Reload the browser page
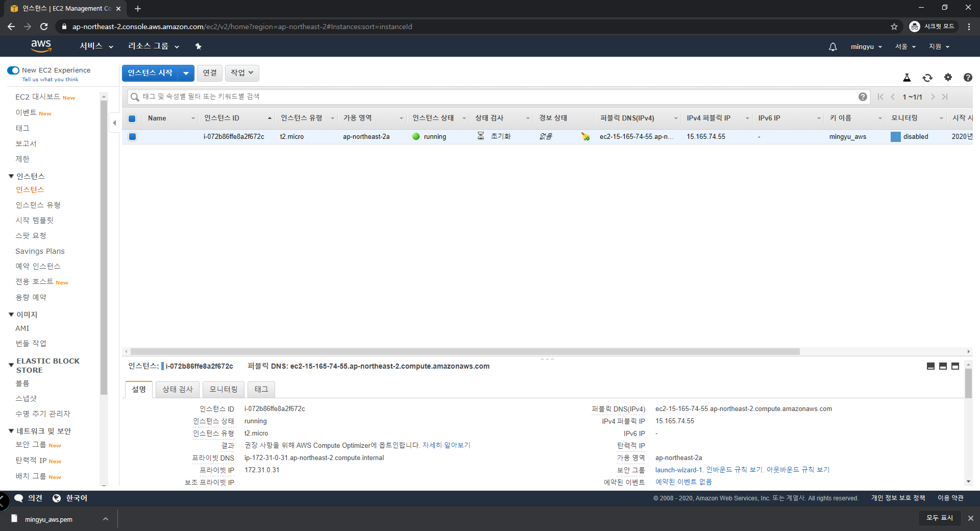This screenshot has width=980, height=531. click(x=44, y=27)
